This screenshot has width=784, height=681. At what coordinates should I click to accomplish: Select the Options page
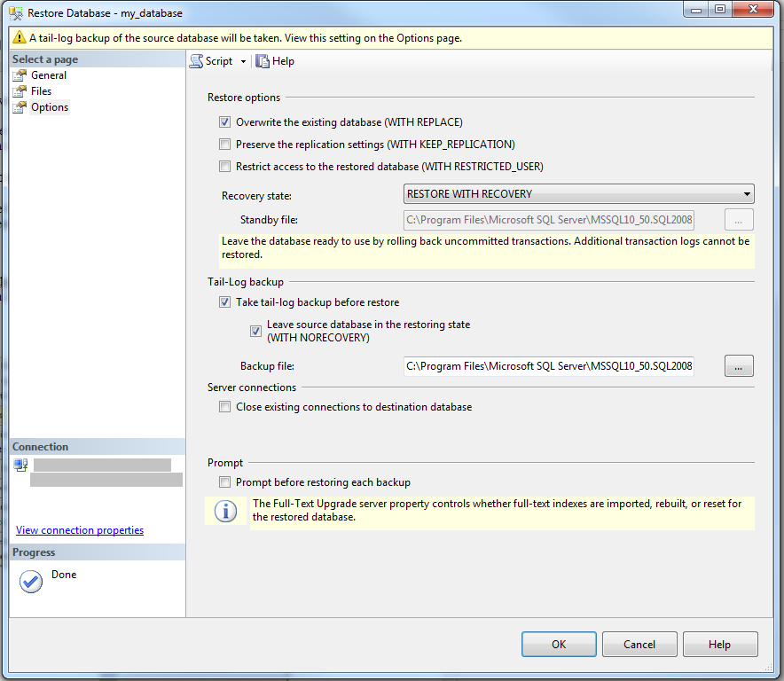(x=50, y=107)
